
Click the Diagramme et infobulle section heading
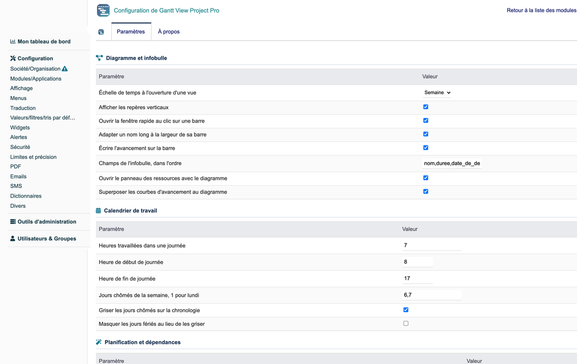[x=136, y=58]
